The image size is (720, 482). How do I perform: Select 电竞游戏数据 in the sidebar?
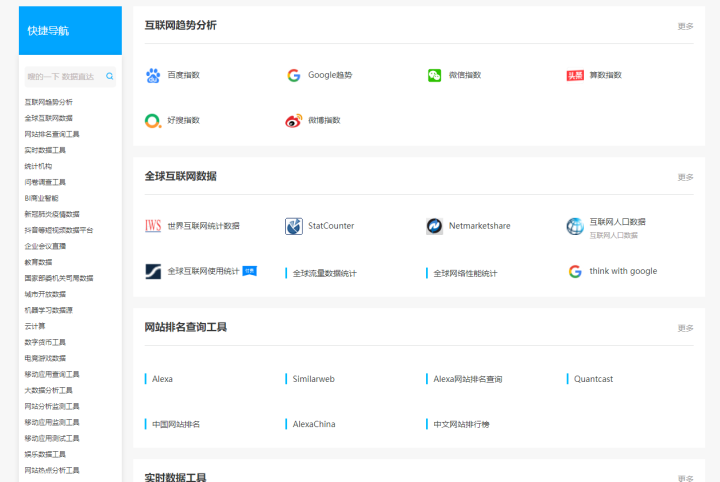pyautogui.click(x=45, y=358)
